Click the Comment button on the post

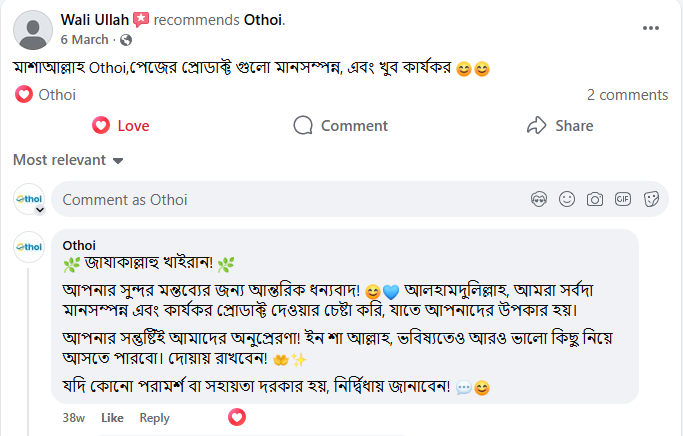coord(341,126)
